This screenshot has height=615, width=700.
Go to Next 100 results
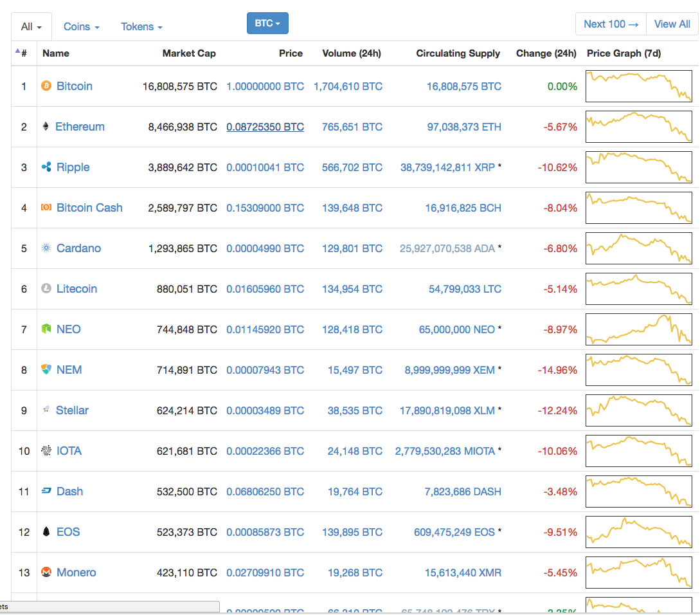tap(611, 24)
